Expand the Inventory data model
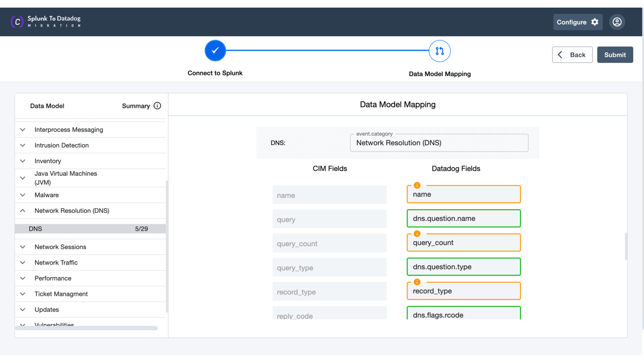 [x=23, y=161]
